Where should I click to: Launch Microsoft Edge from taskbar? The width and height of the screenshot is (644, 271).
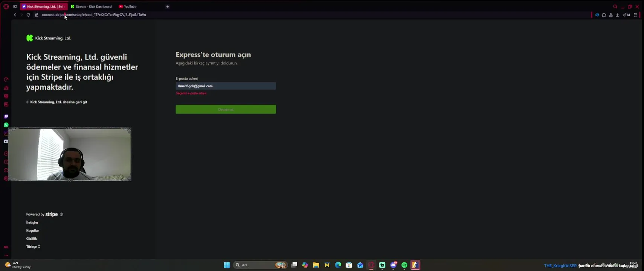338,265
